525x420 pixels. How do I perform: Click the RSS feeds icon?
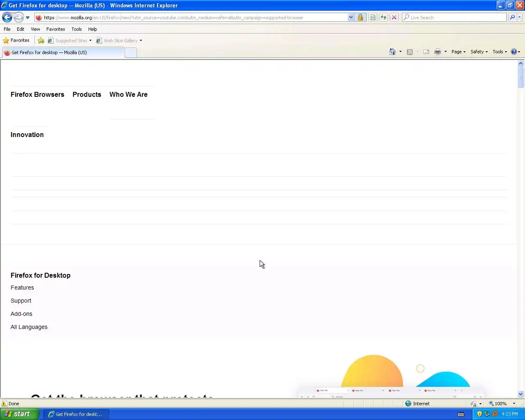pos(409,52)
